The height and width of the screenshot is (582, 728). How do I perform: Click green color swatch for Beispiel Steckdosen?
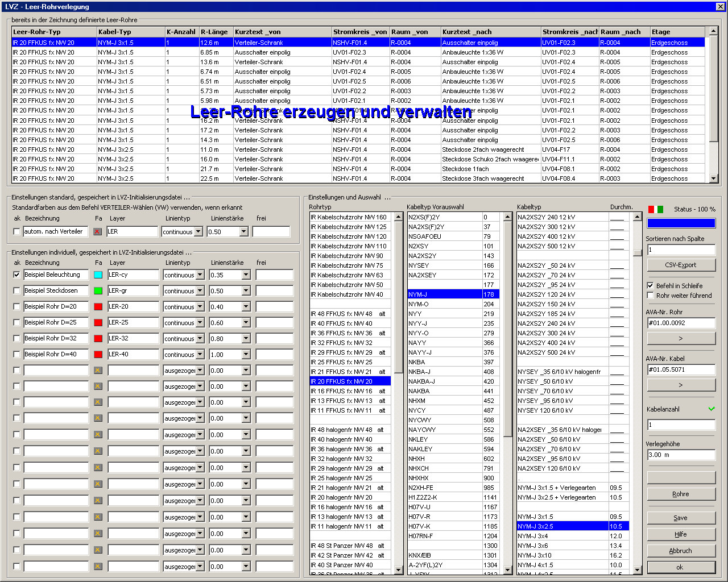98,290
